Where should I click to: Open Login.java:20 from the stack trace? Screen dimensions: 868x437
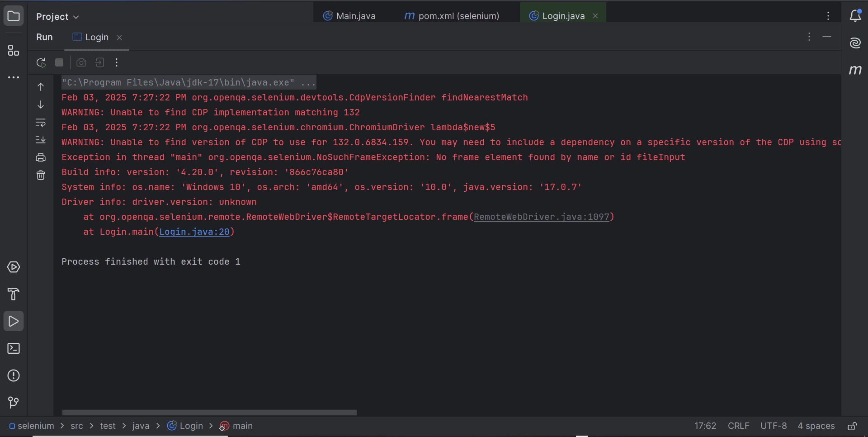point(195,232)
